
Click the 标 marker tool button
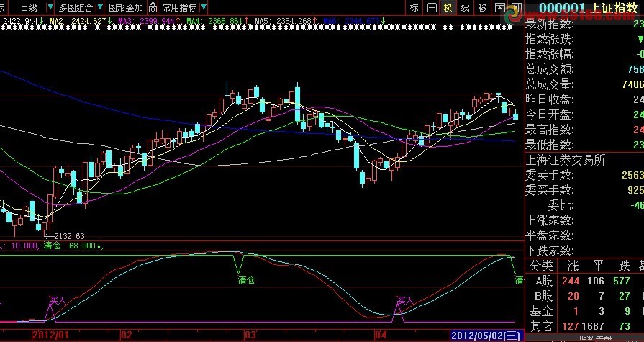pos(414,7)
